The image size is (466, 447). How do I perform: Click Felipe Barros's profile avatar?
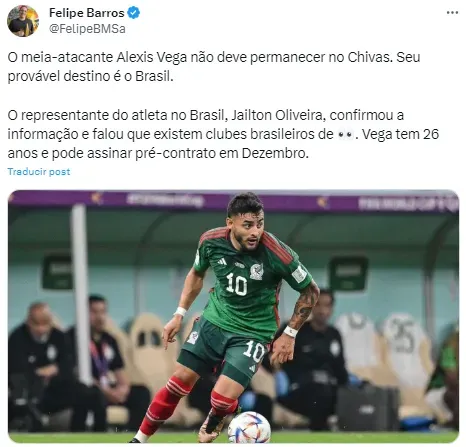click(23, 21)
